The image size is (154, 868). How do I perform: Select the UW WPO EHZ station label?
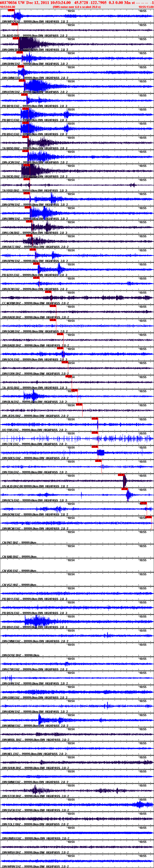[x=35, y=22]
